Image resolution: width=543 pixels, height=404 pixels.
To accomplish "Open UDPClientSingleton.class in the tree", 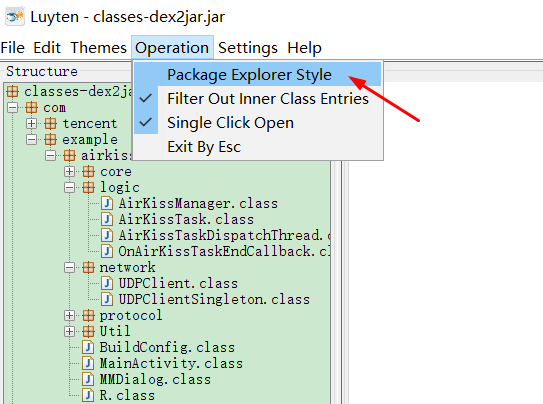I will [214, 299].
